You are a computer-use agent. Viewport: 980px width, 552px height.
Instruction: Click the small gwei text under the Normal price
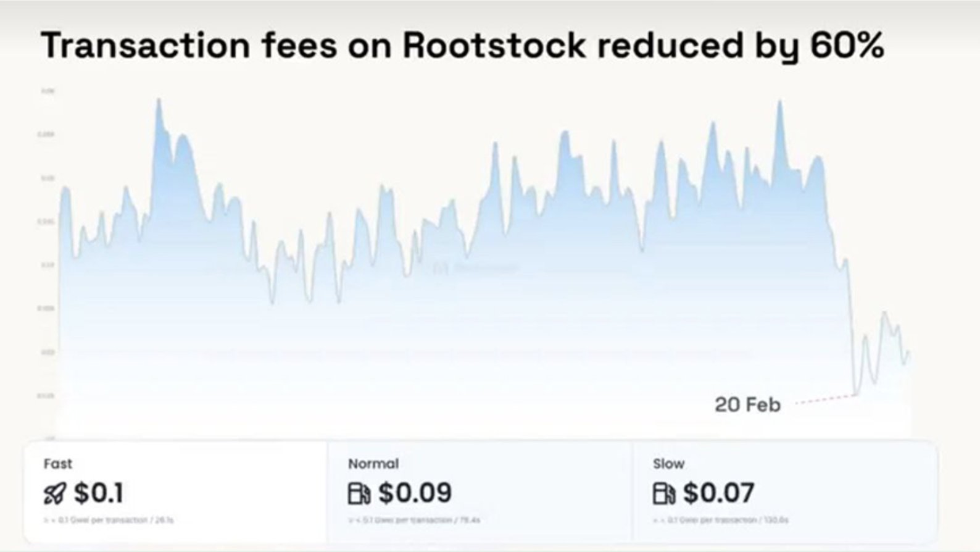click(414, 521)
